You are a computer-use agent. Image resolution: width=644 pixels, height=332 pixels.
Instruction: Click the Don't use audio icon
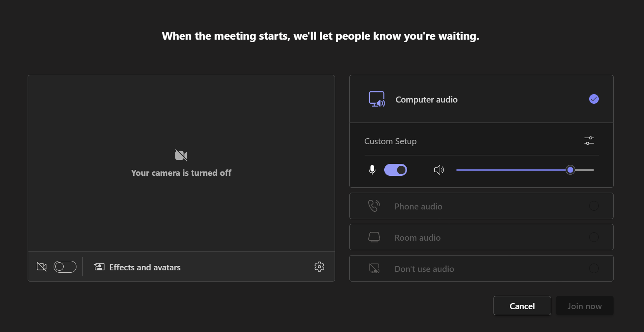click(x=374, y=268)
